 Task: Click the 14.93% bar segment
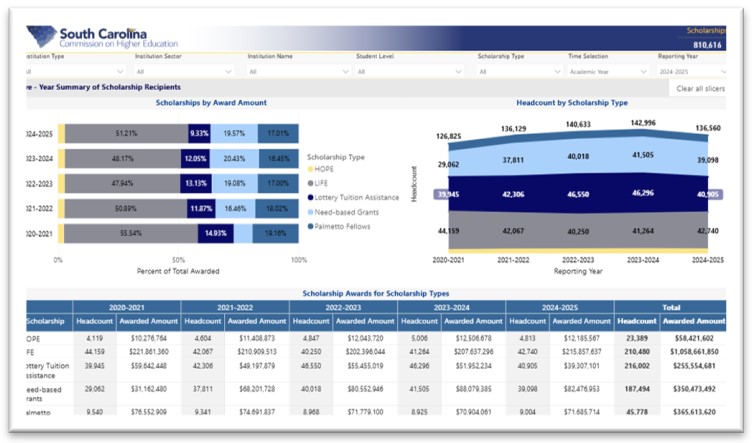pyautogui.click(x=215, y=233)
